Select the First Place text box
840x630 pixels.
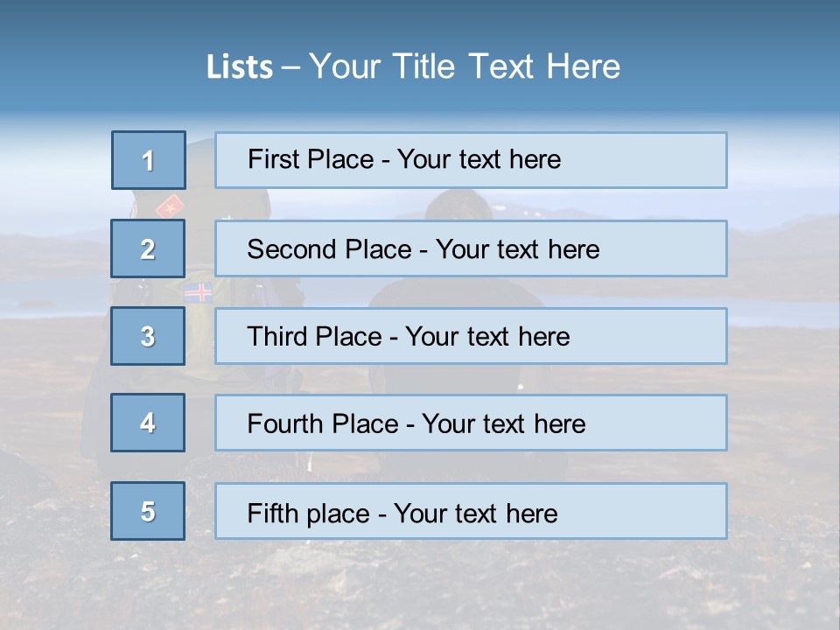point(471,160)
